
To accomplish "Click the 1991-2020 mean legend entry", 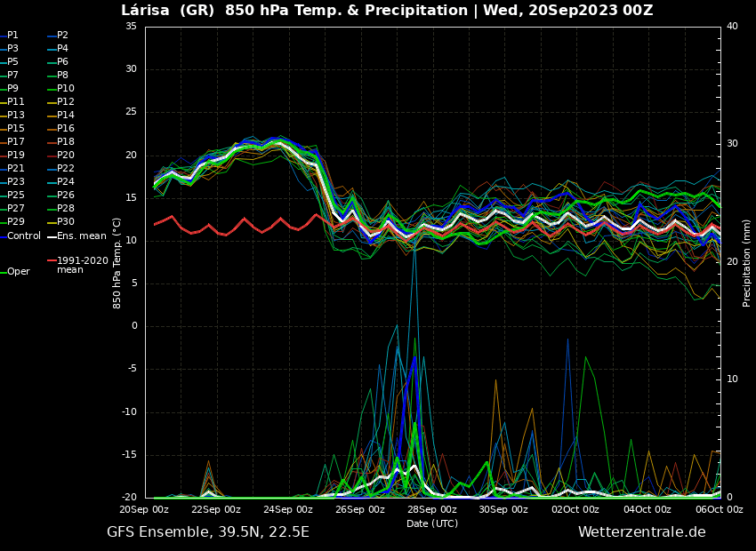I will [82, 265].
